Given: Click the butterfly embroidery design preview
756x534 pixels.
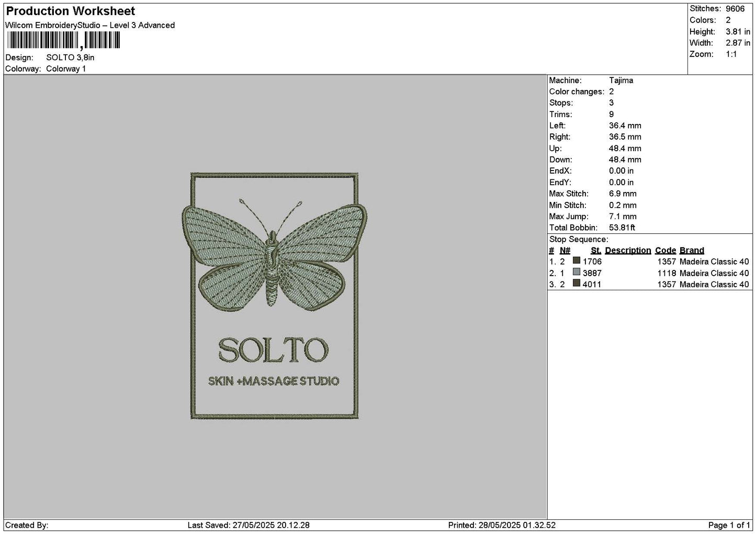Looking at the screenshot, I should (x=274, y=296).
